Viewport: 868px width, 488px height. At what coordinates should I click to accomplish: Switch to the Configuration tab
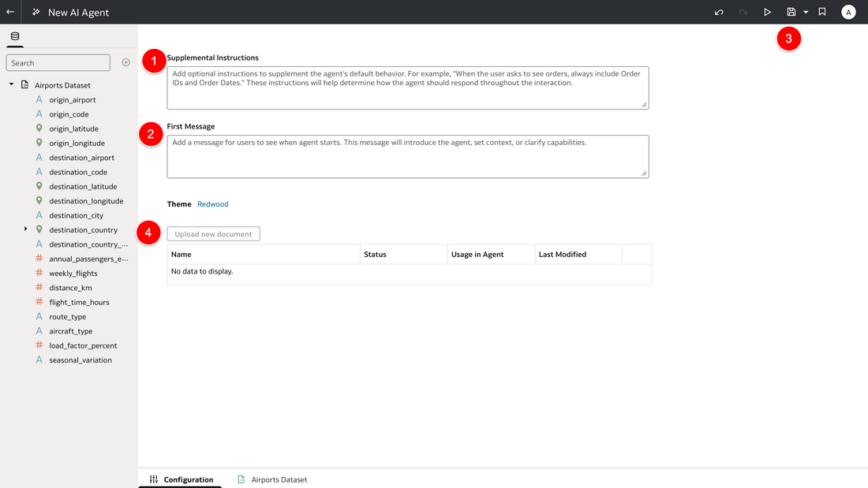(x=181, y=479)
